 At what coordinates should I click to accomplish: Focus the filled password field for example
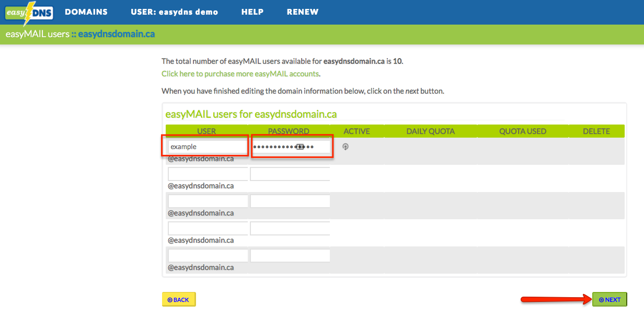(x=291, y=147)
